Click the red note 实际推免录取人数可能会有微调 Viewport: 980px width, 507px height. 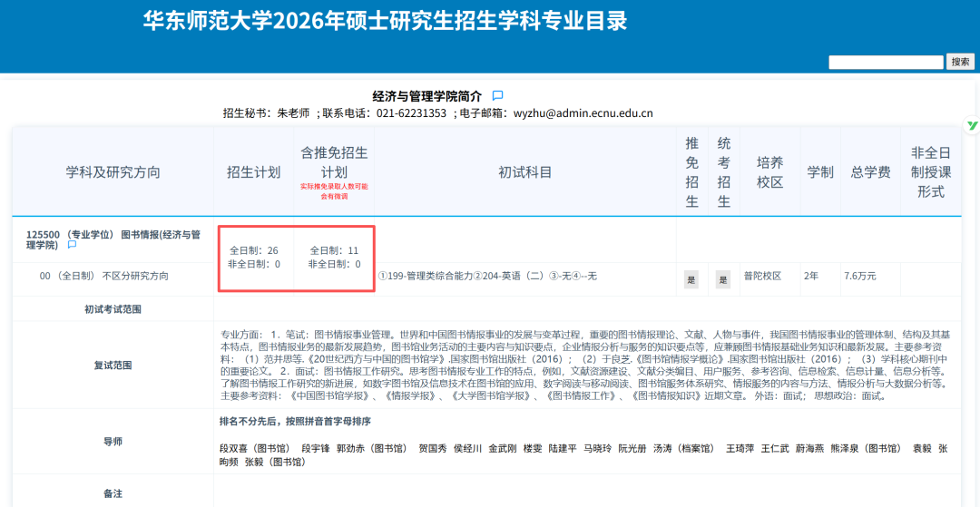334,191
